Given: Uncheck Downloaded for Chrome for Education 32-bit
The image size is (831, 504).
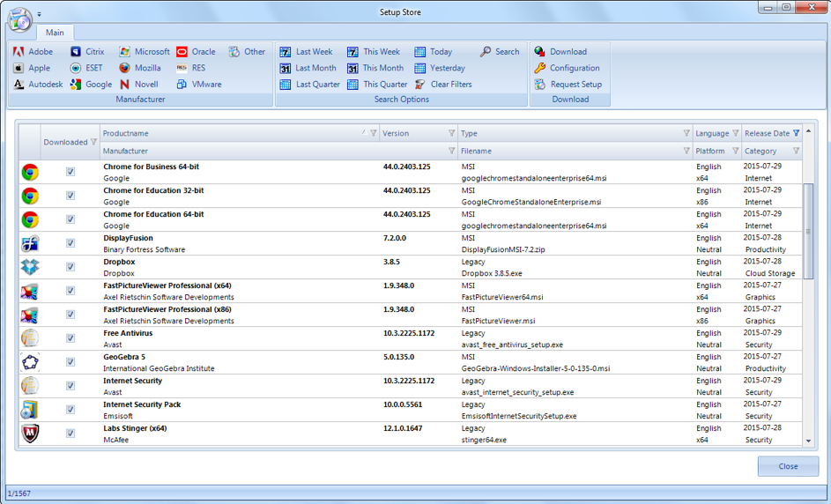Looking at the screenshot, I should [70, 196].
